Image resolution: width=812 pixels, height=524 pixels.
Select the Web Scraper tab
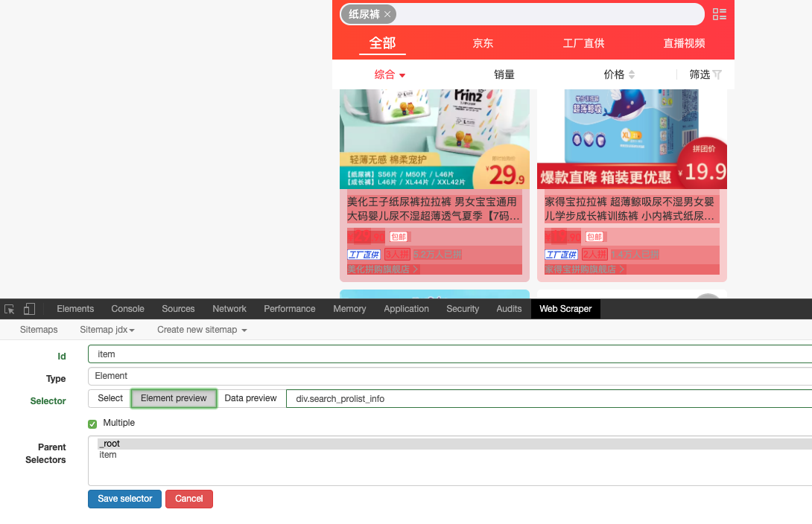(565, 309)
